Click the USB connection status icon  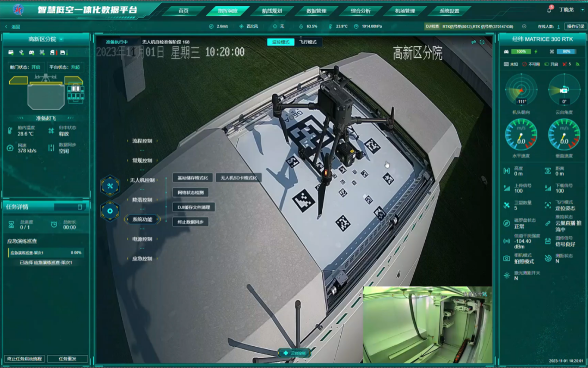click(21, 52)
